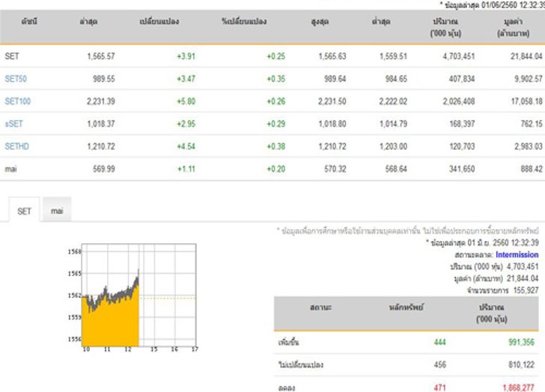Select mai value 888.42

pyautogui.click(x=532, y=169)
